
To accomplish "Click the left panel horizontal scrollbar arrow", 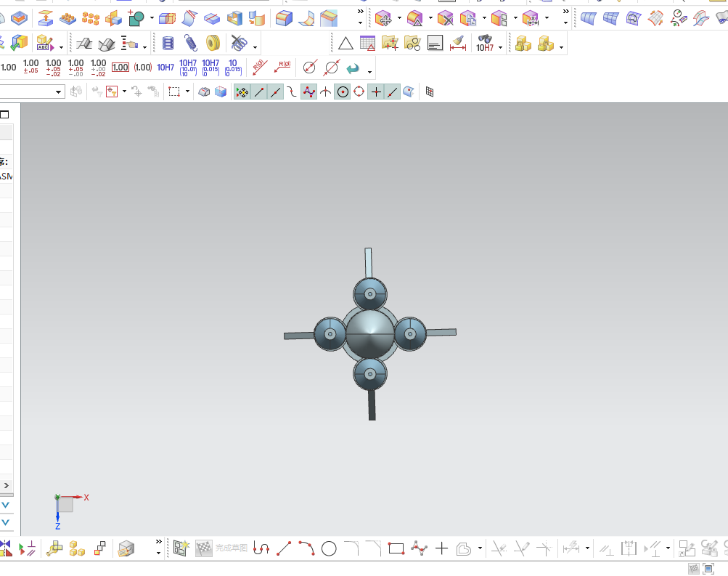I will [7, 484].
